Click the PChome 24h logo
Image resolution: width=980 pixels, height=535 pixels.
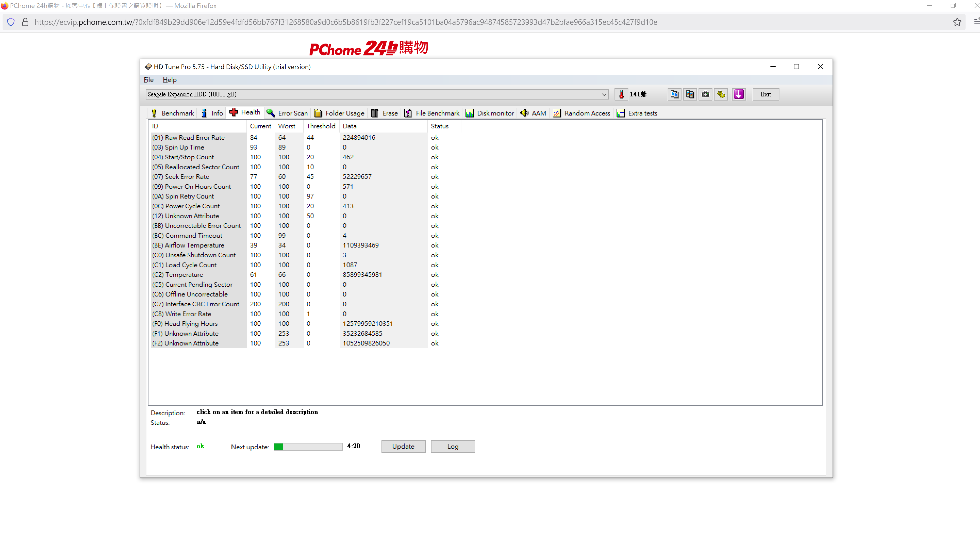369,48
